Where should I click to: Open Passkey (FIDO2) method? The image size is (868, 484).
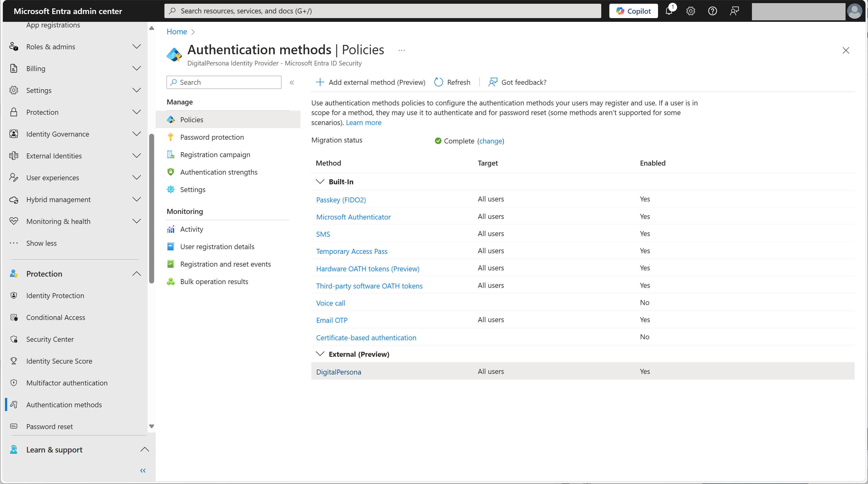tap(341, 200)
